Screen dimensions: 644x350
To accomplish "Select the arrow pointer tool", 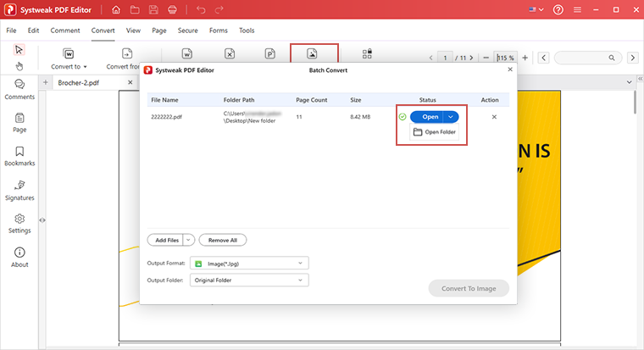I will pos(19,50).
